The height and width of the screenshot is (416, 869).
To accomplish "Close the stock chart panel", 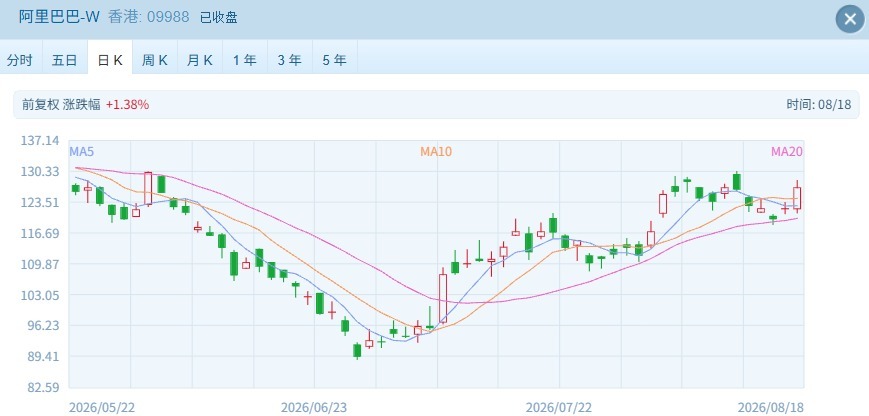I will click(850, 19).
